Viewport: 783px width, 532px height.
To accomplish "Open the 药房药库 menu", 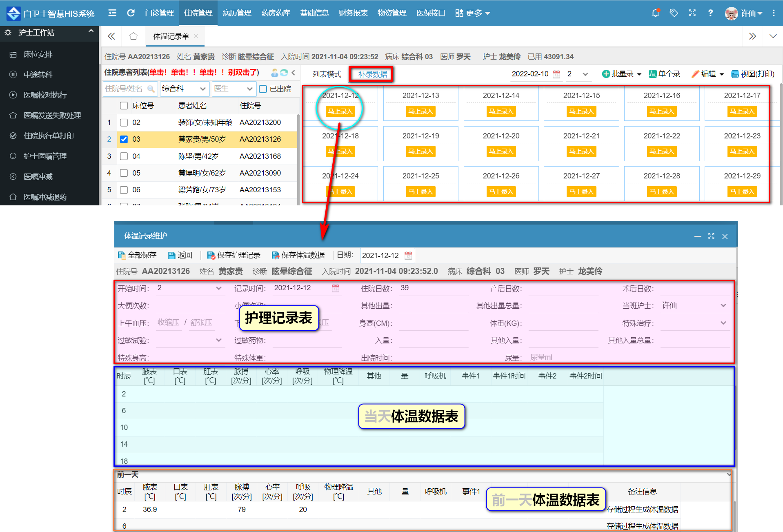I will [x=276, y=13].
